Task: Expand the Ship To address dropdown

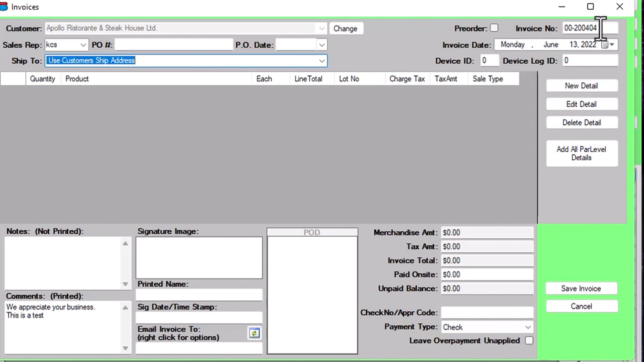Action: tap(322, 61)
